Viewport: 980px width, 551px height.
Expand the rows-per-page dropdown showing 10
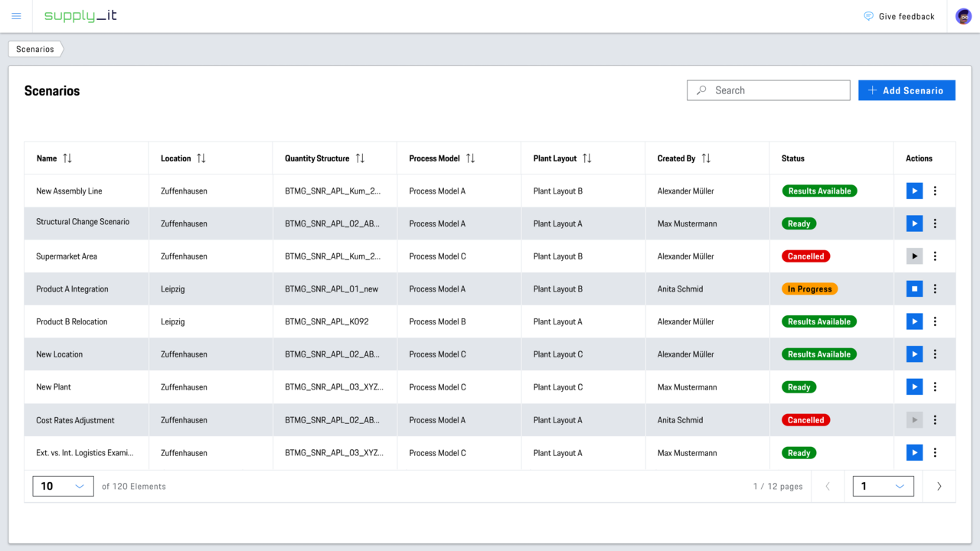[x=63, y=486]
